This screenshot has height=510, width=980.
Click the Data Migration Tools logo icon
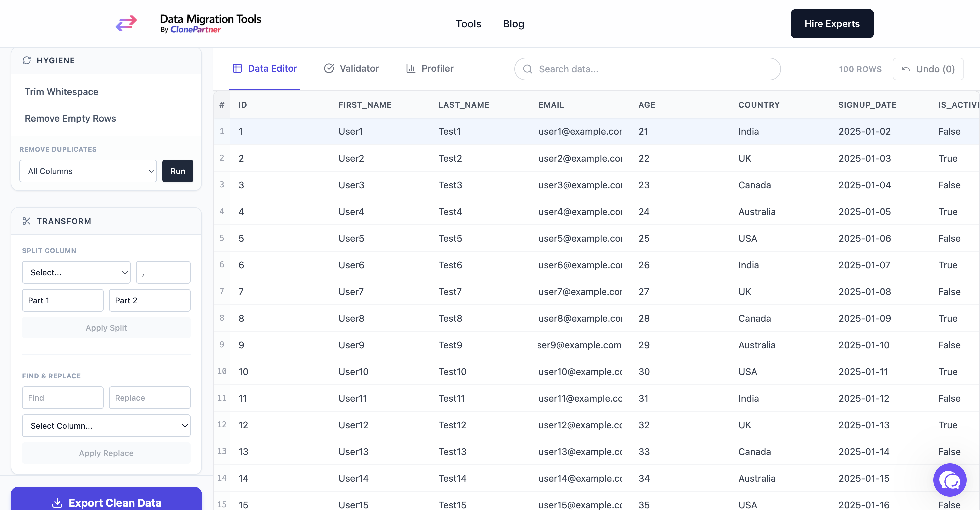(x=126, y=23)
